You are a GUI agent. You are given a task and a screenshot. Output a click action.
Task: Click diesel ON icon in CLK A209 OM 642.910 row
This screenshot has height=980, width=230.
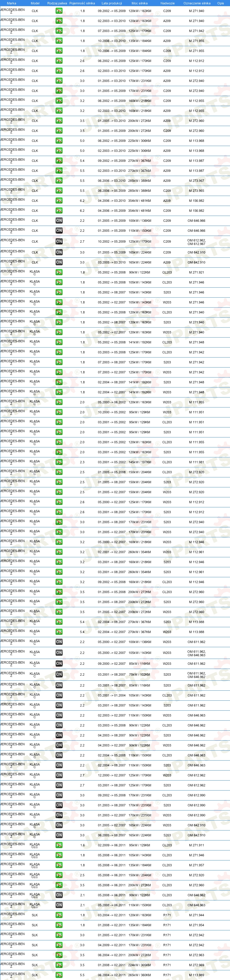tap(59, 262)
